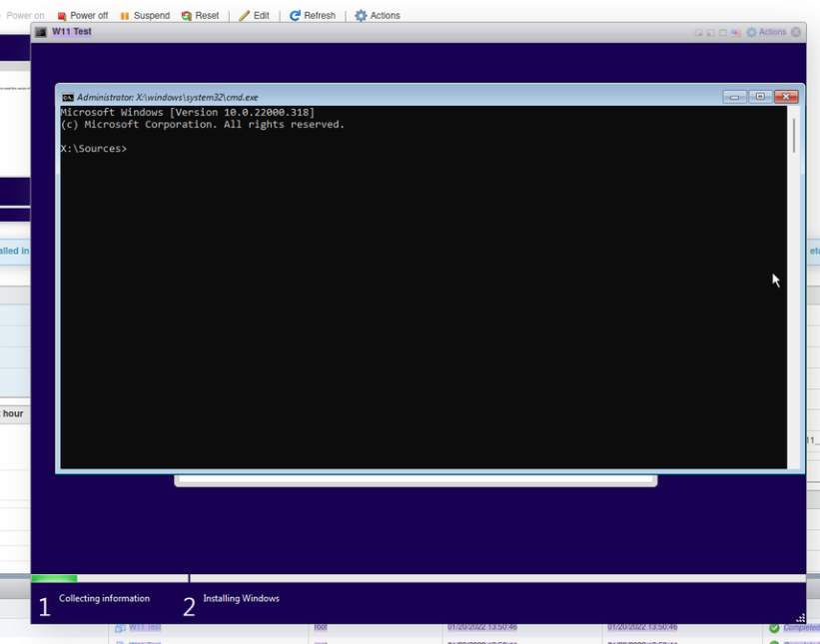Close the W11 Test console window
This screenshot has width=820, height=644.
796,32
